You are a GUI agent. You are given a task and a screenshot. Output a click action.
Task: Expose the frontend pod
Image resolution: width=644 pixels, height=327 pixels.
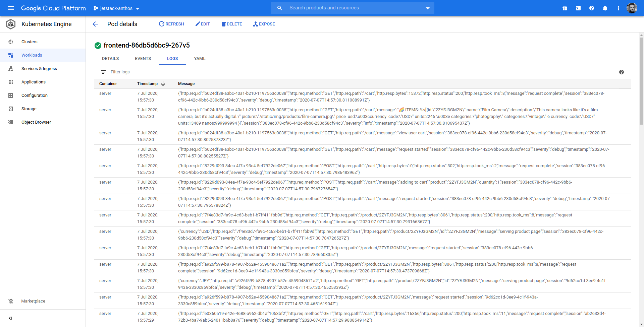264,24
